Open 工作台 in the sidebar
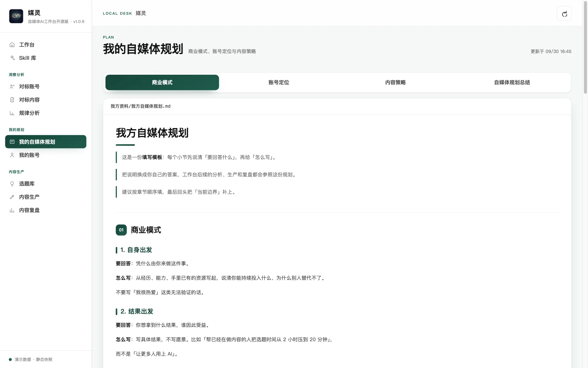The image size is (588, 368). [x=46, y=45]
